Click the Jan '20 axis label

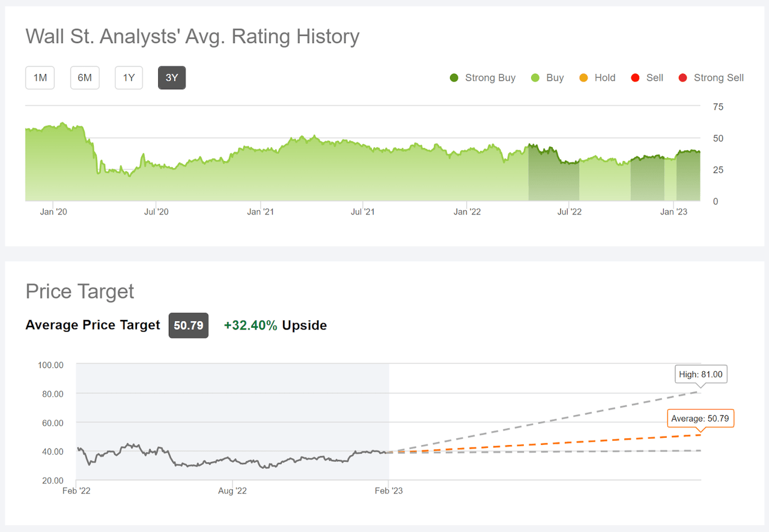(x=53, y=211)
